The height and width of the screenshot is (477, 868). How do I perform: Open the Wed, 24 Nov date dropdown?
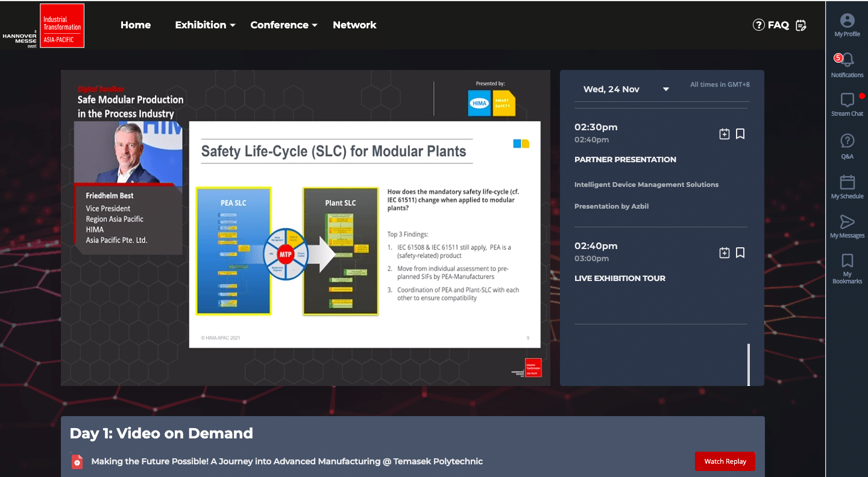coord(665,89)
